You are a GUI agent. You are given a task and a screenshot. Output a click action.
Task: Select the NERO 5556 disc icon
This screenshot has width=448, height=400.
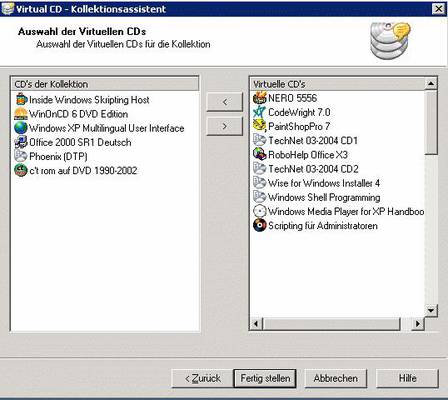click(259, 98)
